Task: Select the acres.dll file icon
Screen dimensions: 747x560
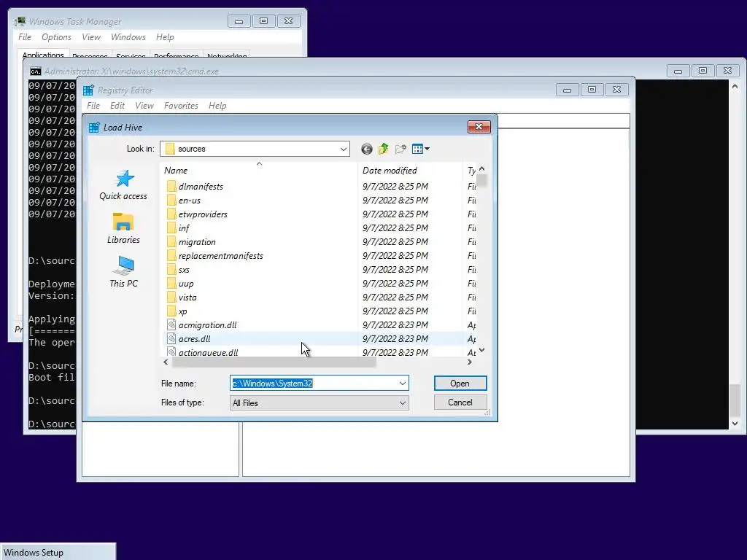Action: (171, 338)
